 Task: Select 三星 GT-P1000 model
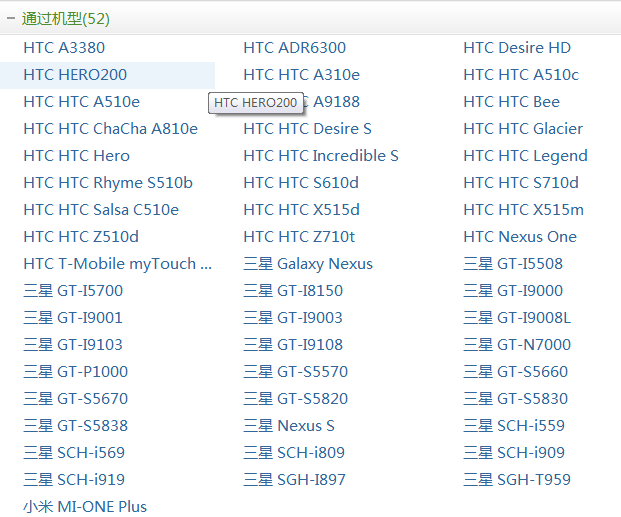pyautogui.click(x=76, y=371)
